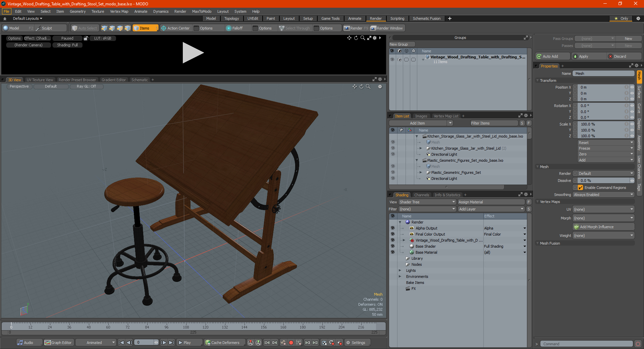Switch to the Images tab

(x=421, y=116)
